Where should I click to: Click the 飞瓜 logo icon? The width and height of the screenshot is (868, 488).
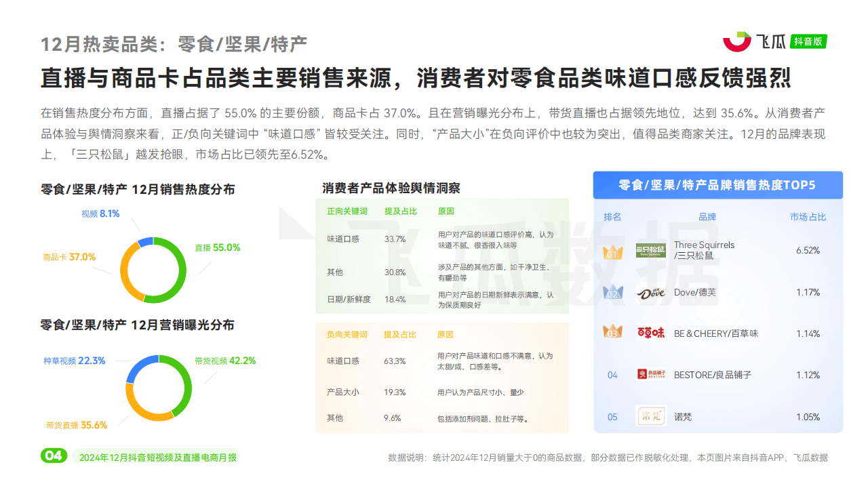coord(737,41)
